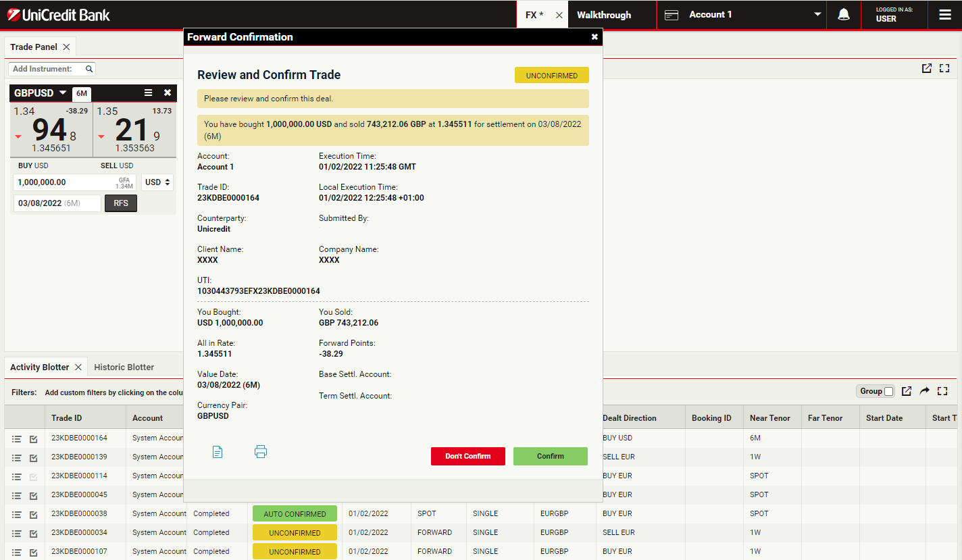Open the hamburger main menu

(944, 15)
